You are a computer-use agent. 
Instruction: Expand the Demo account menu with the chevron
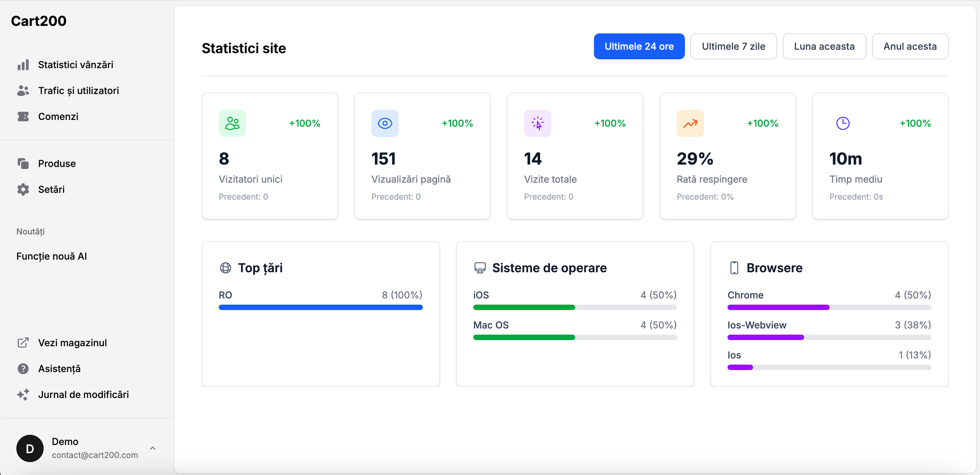pos(153,448)
